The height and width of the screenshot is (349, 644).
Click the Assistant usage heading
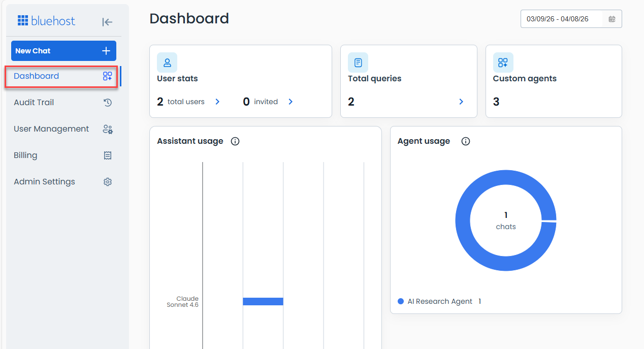(190, 141)
